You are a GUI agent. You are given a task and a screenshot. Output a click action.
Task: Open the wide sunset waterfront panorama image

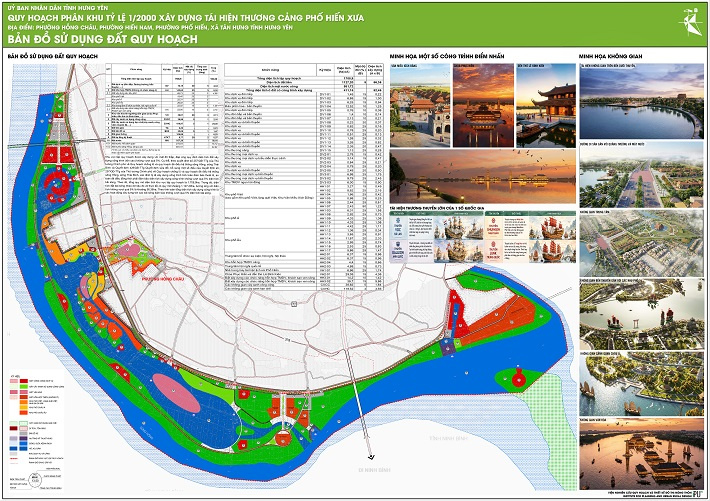[483, 177]
